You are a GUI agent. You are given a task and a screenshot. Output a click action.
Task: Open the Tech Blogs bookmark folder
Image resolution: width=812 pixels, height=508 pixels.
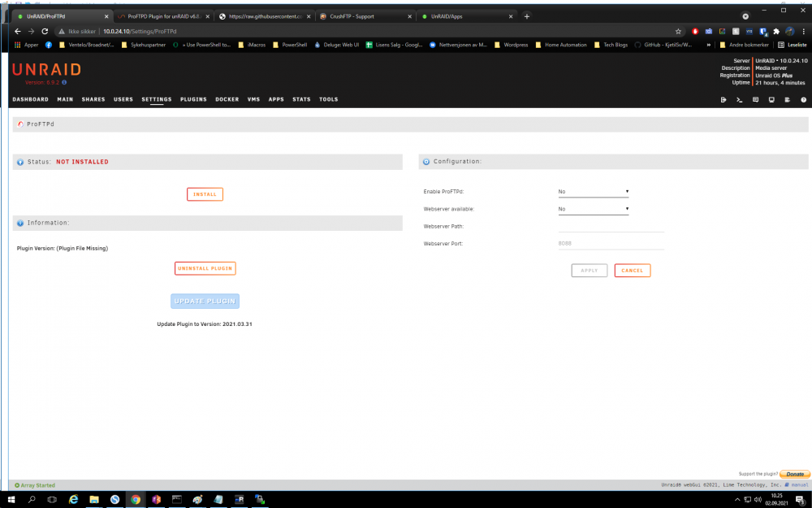pyautogui.click(x=611, y=45)
